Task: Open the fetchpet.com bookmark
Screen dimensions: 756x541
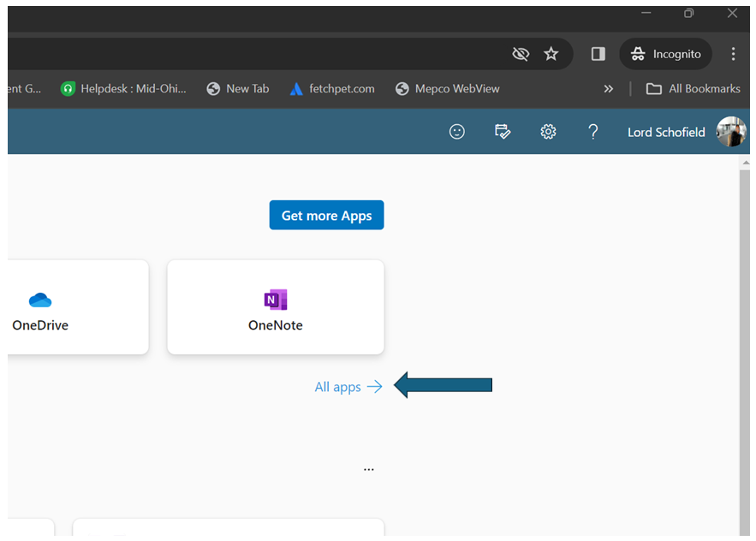Action: (x=332, y=89)
